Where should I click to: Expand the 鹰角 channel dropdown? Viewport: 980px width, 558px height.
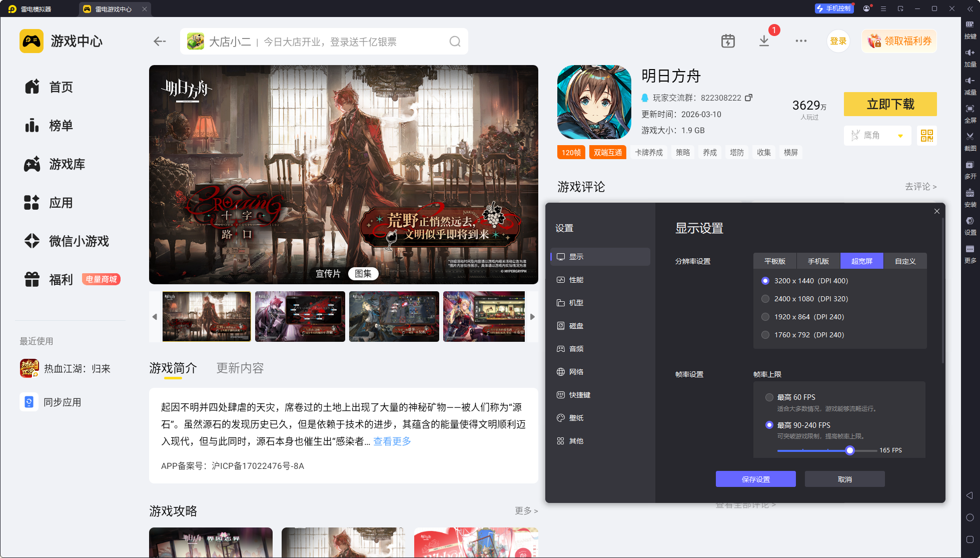click(900, 136)
